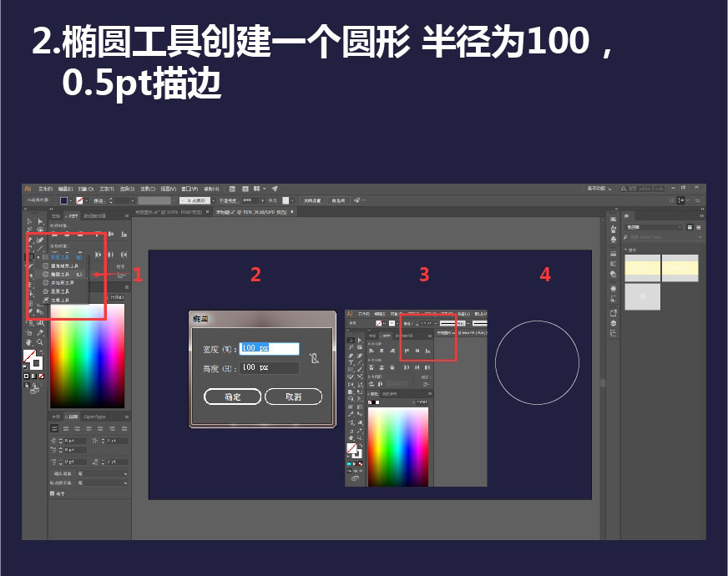Image resolution: width=728 pixels, height=576 pixels.
Task: Open the 对象(O) menu
Action: click(86, 189)
